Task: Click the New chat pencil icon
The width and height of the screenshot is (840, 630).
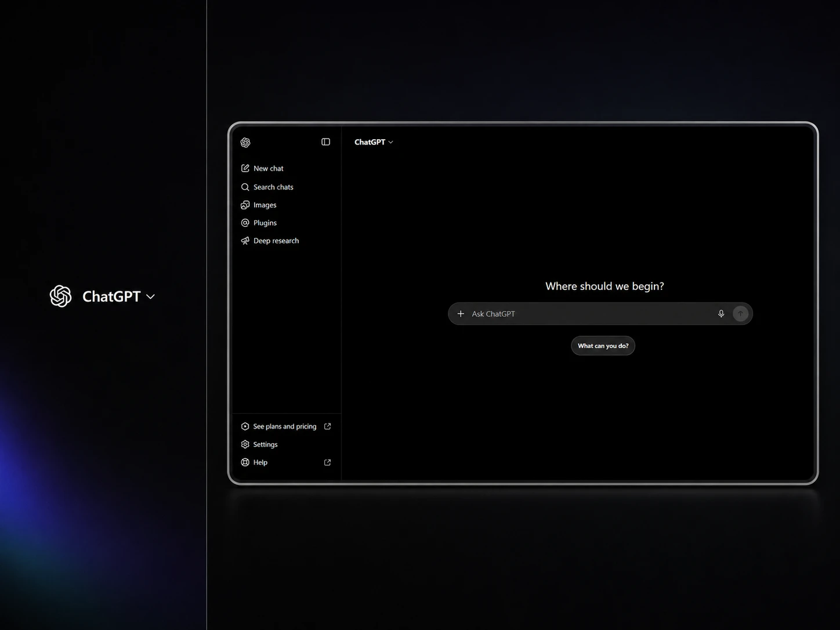Action: (x=245, y=168)
